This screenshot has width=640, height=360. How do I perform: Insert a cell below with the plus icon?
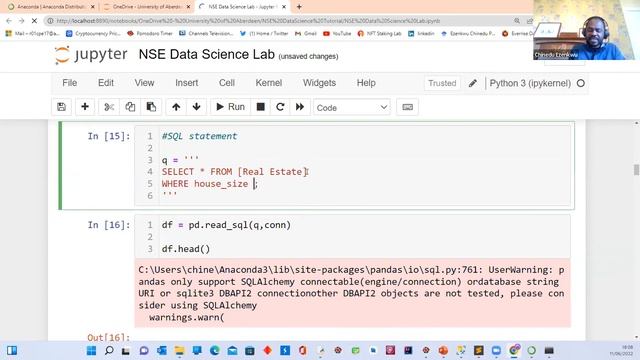[85, 107]
